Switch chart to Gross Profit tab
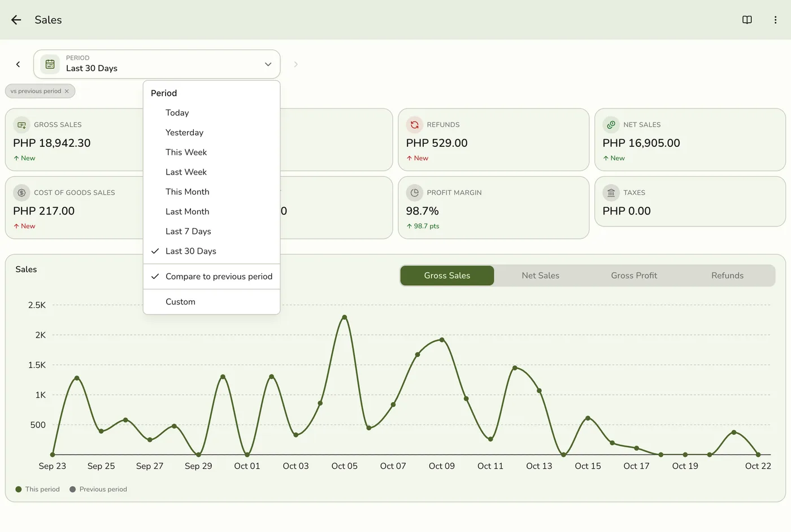The height and width of the screenshot is (532, 791). coord(634,276)
